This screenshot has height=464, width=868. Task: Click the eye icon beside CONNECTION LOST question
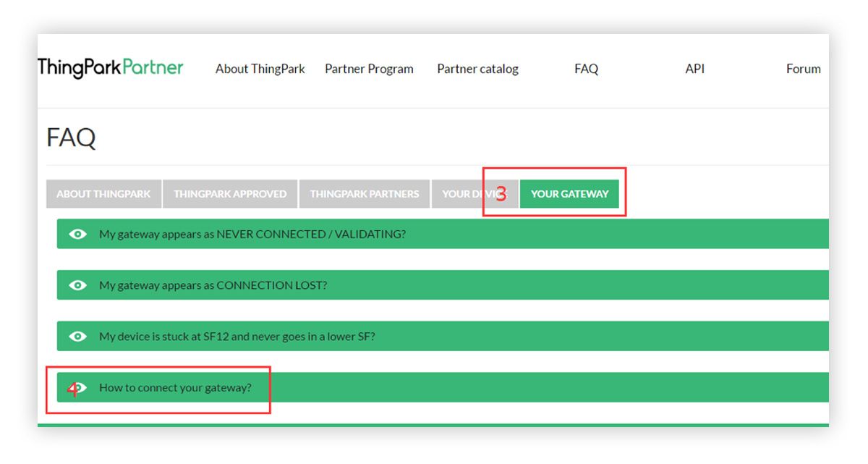(77, 285)
